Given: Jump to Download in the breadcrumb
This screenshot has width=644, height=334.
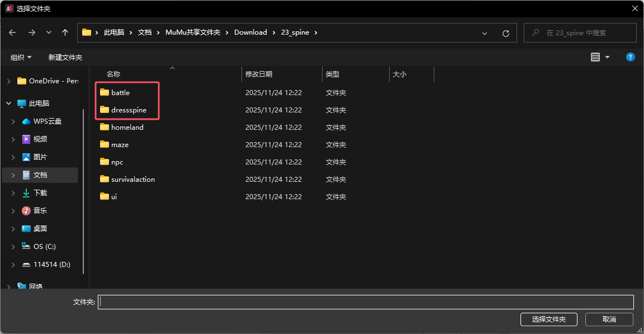Looking at the screenshot, I should [250, 32].
